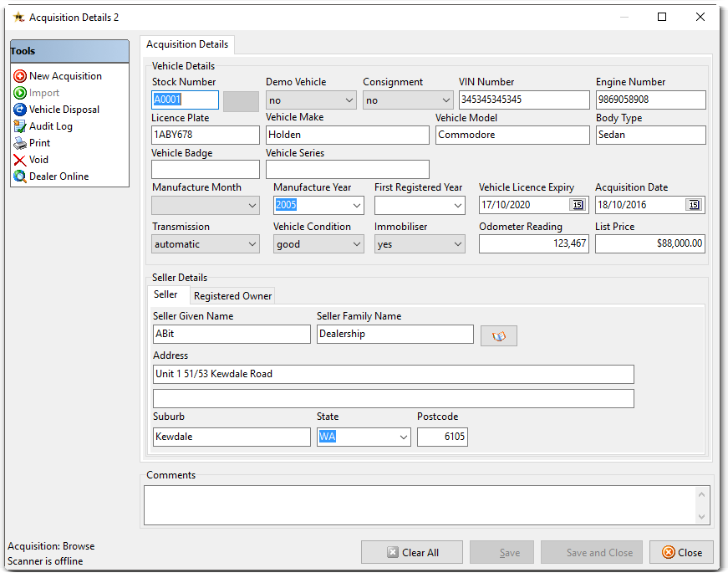Click the Vehicle Make field
Viewport: 728px width, 578px height.
[348, 136]
